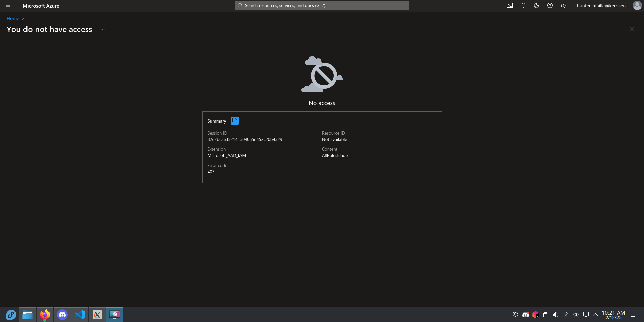
Task: Expand hidden tray icons chevron
Action: point(595,315)
